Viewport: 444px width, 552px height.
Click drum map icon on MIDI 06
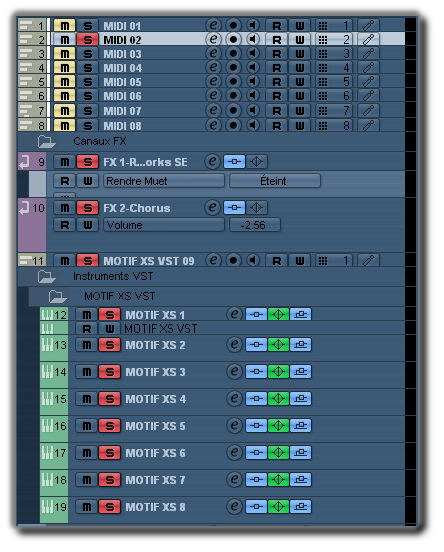(323, 96)
